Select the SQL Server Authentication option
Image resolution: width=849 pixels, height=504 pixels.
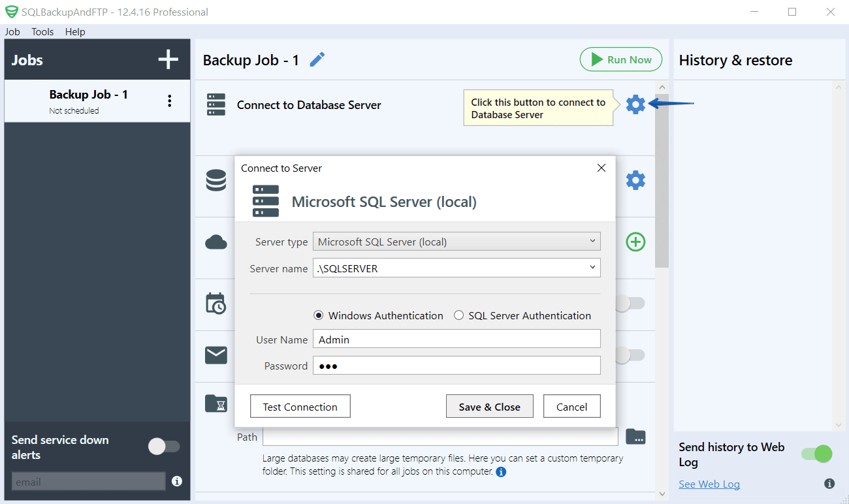pyautogui.click(x=522, y=315)
